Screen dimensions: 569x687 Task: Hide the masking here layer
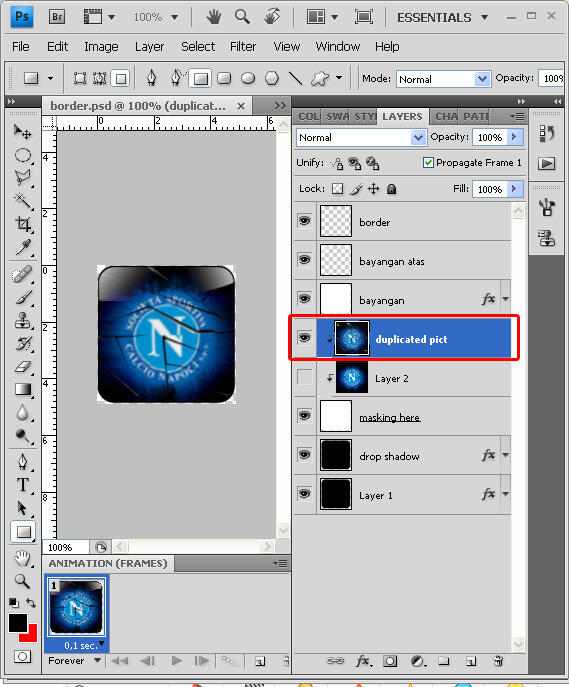[304, 415]
